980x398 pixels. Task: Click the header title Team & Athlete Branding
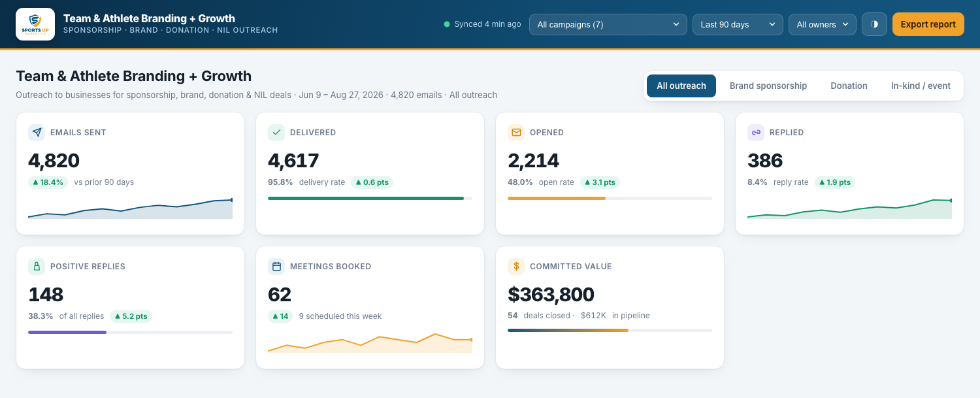click(x=149, y=18)
